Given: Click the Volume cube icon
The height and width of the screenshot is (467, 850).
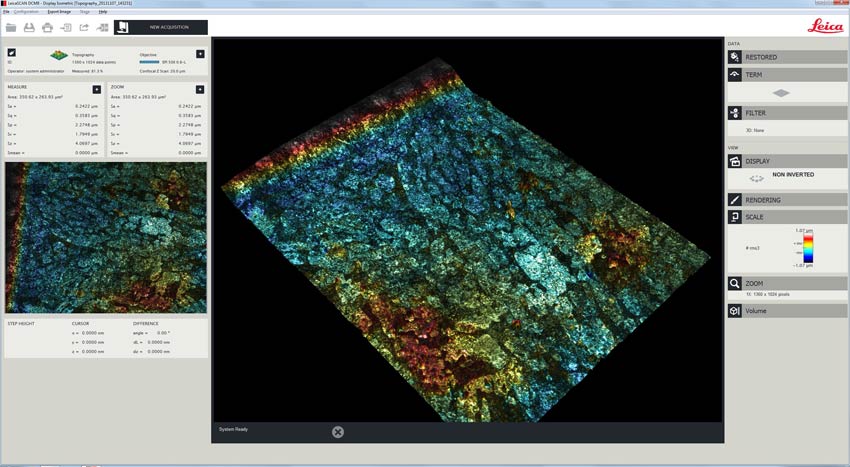Looking at the screenshot, I should point(735,311).
